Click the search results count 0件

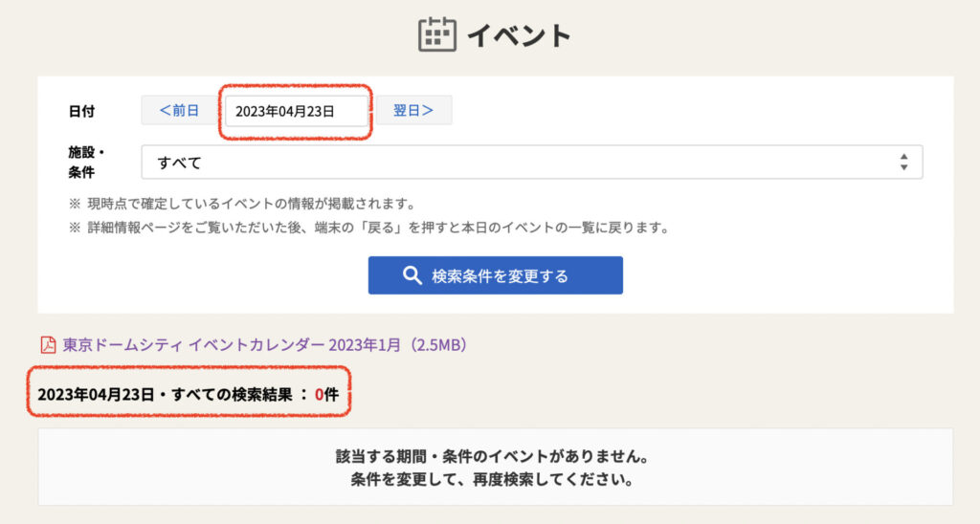326,394
